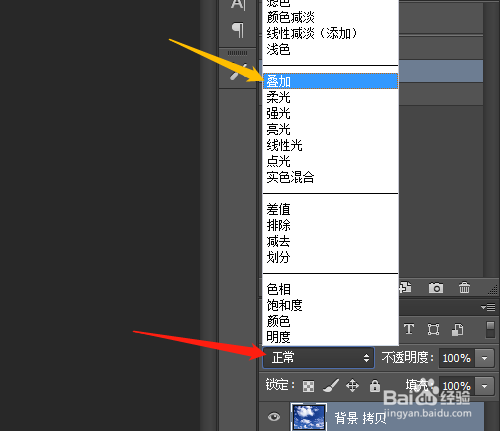Select the highlighted 叠加 blend mode
Viewport: 500px width, 431px height.
pos(331,81)
